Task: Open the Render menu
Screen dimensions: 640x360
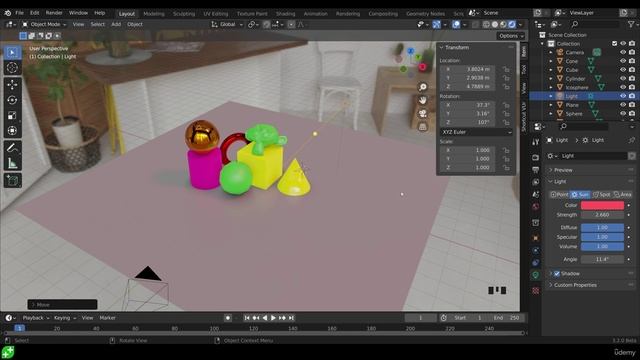Action: (x=54, y=13)
